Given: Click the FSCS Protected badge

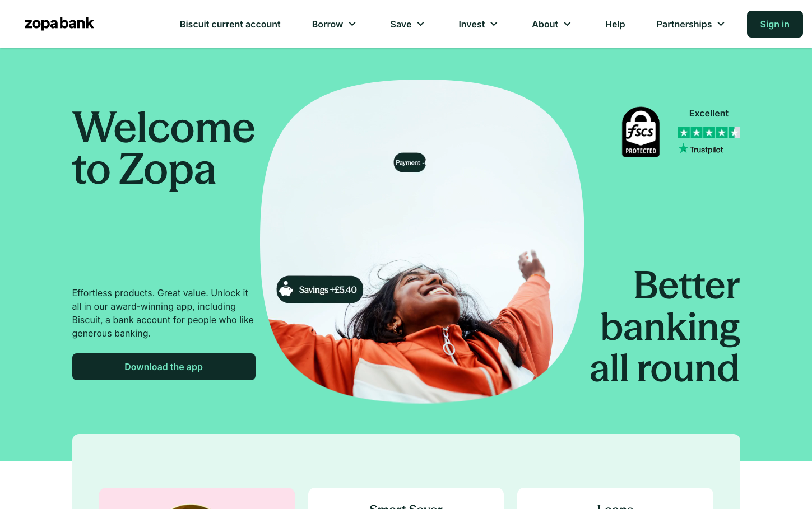Looking at the screenshot, I should coord(641,132).
